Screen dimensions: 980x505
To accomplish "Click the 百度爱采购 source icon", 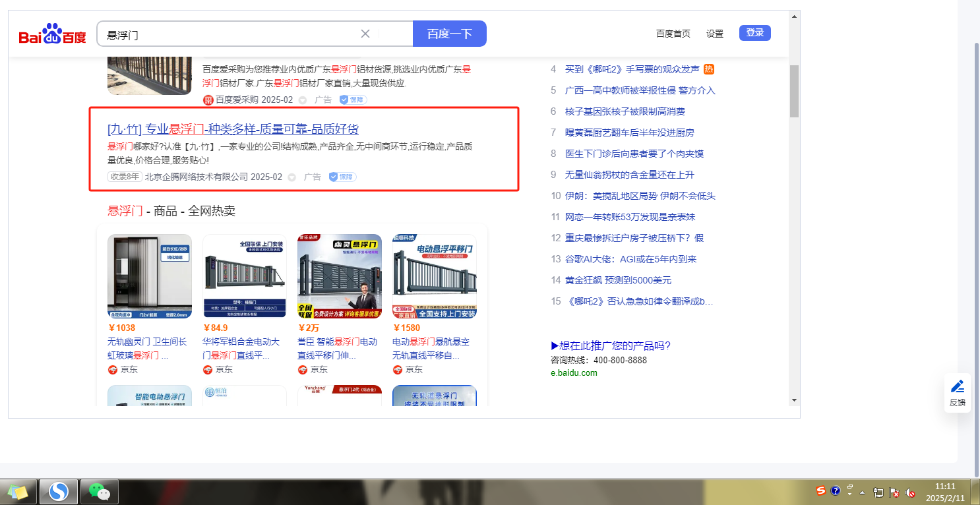I will [208, 100].
